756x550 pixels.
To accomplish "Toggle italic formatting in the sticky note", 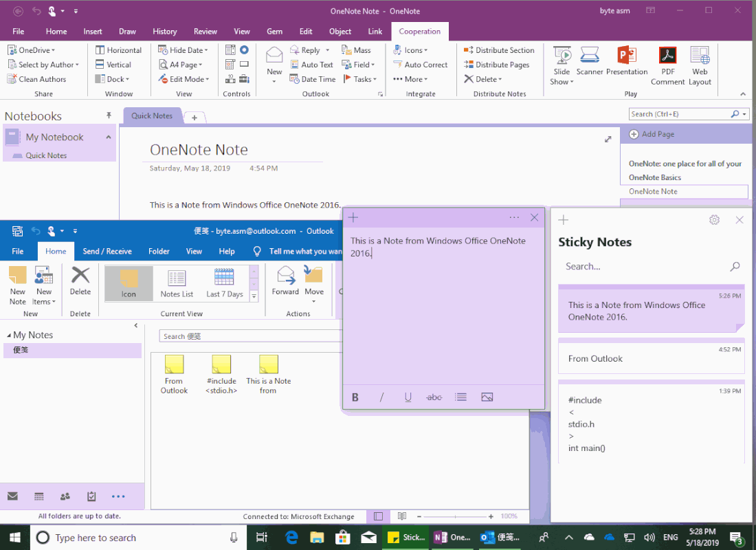I will point(381,397).
